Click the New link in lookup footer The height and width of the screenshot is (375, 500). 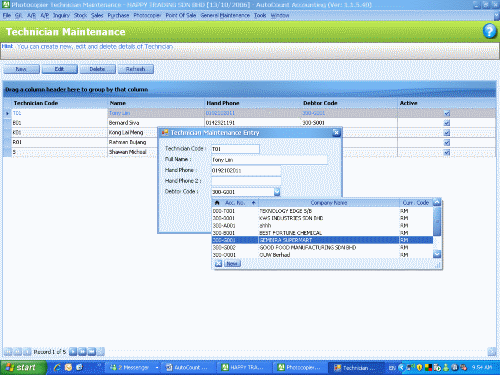click(232, 264)
